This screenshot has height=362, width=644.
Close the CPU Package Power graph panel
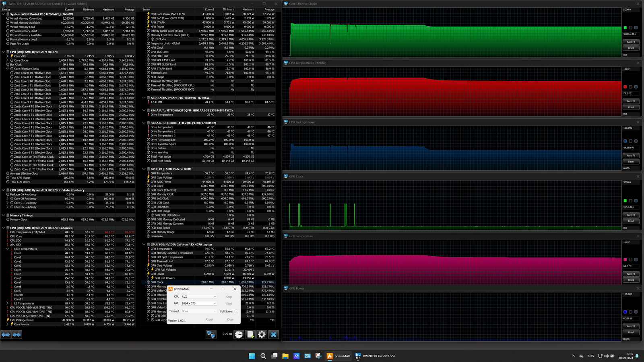[x=638, y=122]
